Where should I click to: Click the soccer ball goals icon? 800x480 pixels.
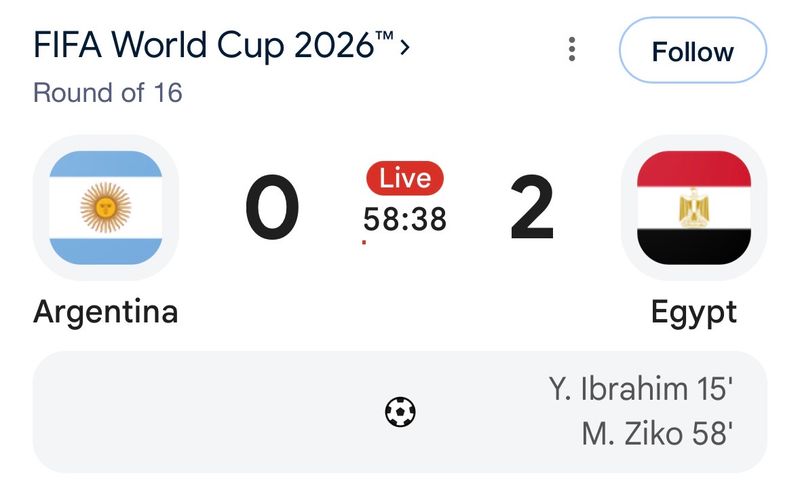(x=400, y=412)
